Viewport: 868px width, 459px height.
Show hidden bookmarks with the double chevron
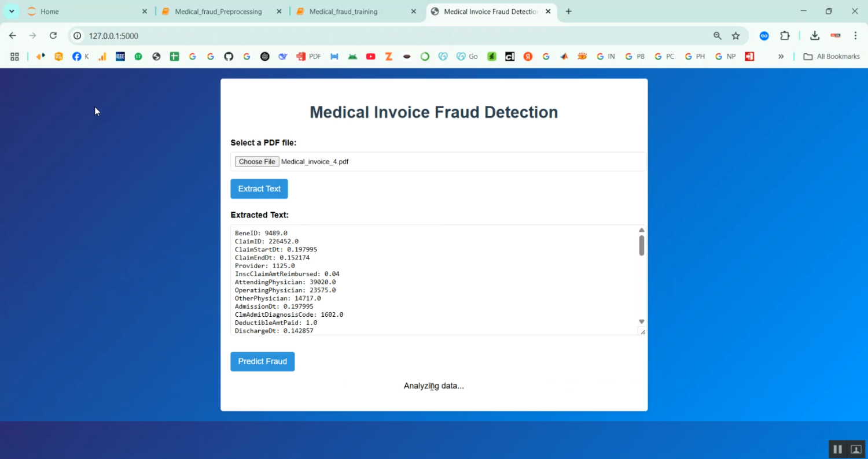point(781,57)
